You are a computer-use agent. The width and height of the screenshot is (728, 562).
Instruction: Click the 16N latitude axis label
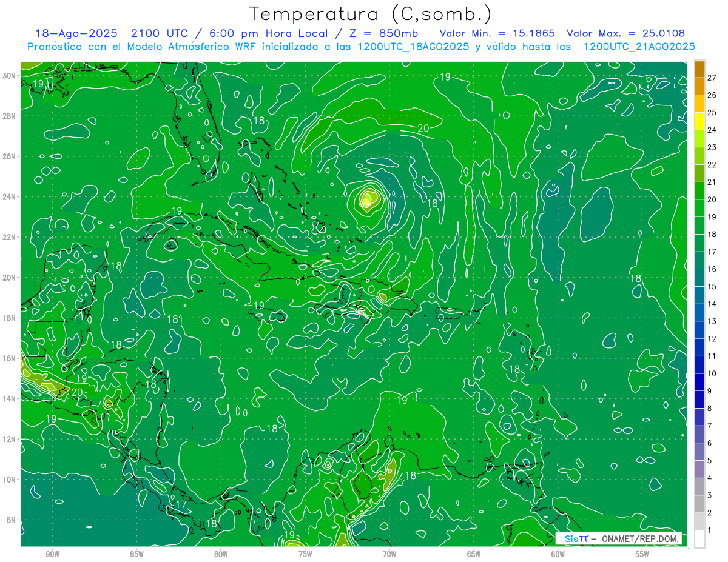coord(9,358)
